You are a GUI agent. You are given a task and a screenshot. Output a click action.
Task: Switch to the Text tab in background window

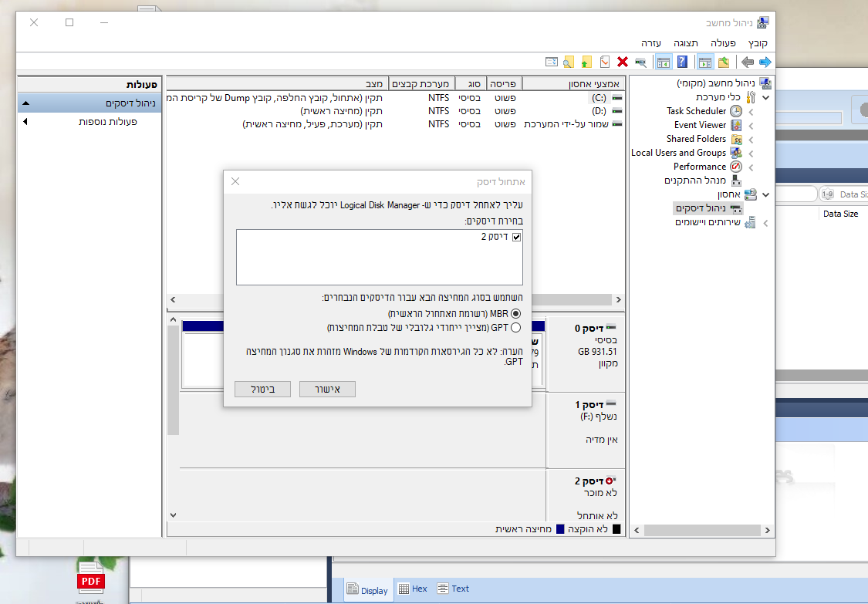(453, 589)
